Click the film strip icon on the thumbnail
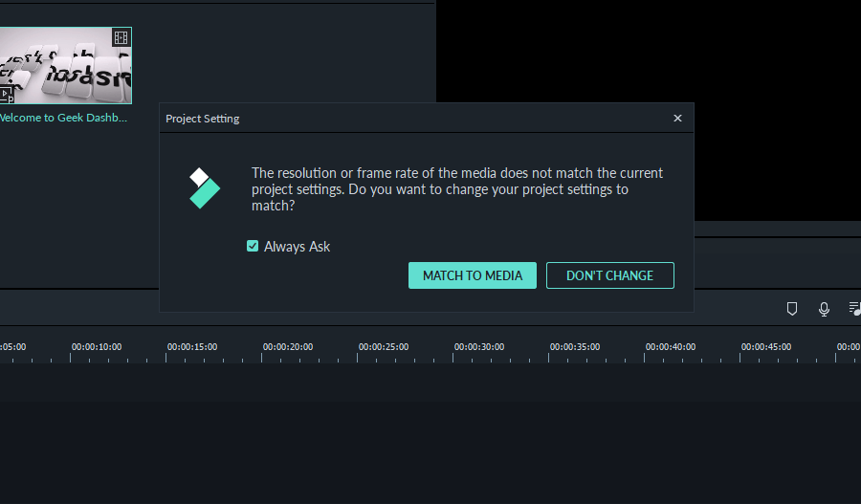Screen dimensions: 861x504 coord(121,38)
